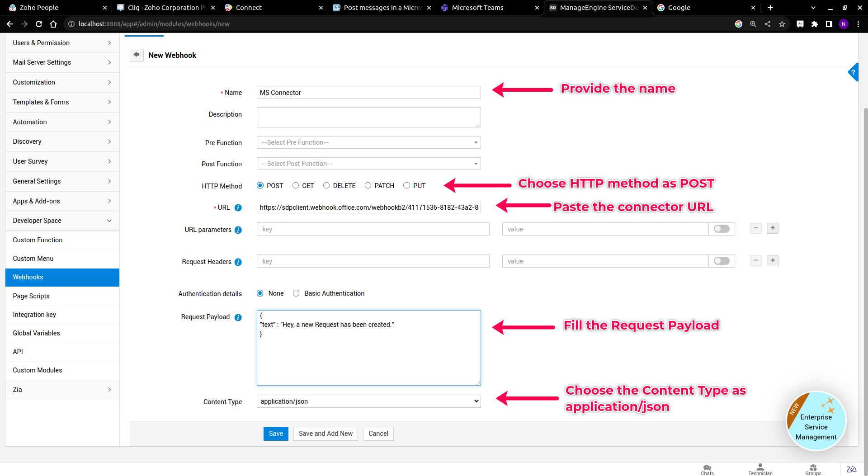Image resolution: width=868 pixels, height=476 pixels.
Task: Click the URL info icon
Action: [x=238, y=208]
